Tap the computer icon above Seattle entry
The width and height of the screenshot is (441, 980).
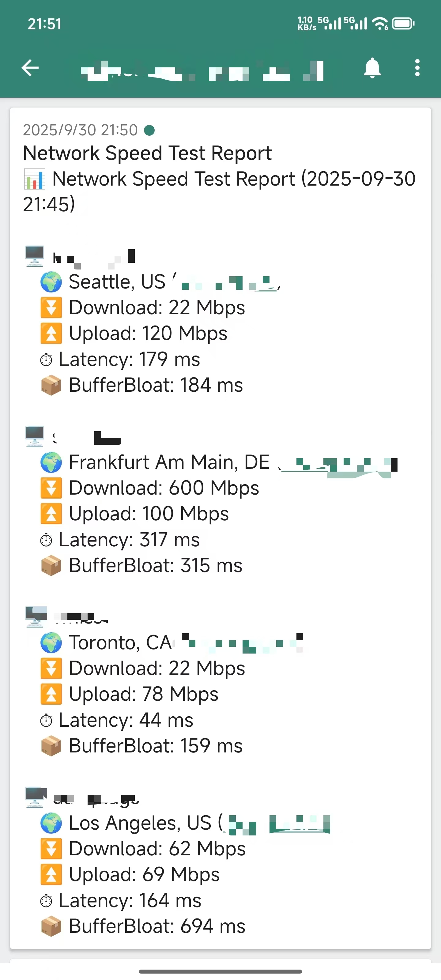pyautogui.click(x=35, y=256)
